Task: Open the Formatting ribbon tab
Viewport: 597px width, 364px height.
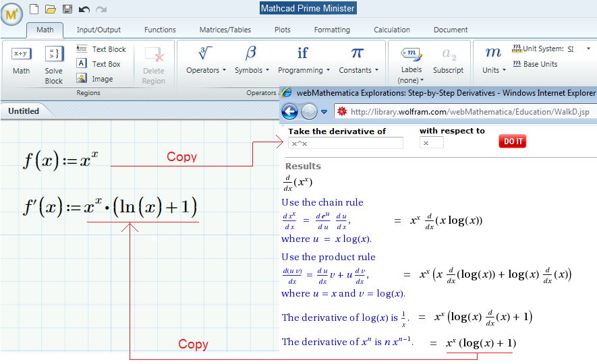Action: [332, 30]
